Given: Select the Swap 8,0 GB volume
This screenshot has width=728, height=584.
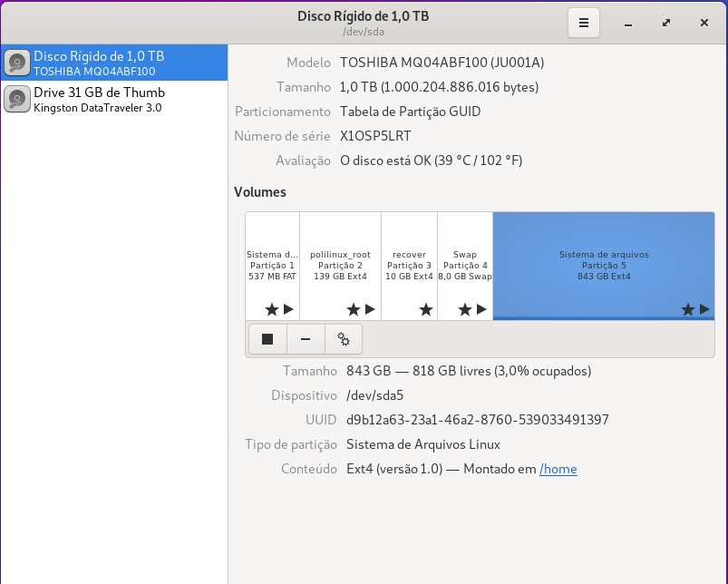Looking at the screenshot, I should point(465,266).
